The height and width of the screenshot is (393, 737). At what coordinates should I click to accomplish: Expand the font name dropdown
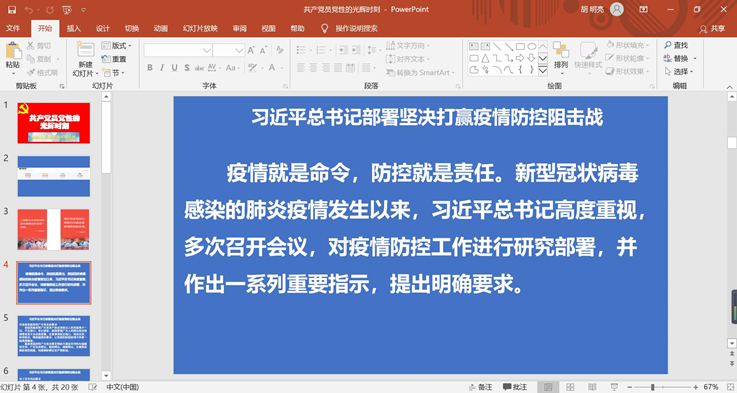pos(206,50)
